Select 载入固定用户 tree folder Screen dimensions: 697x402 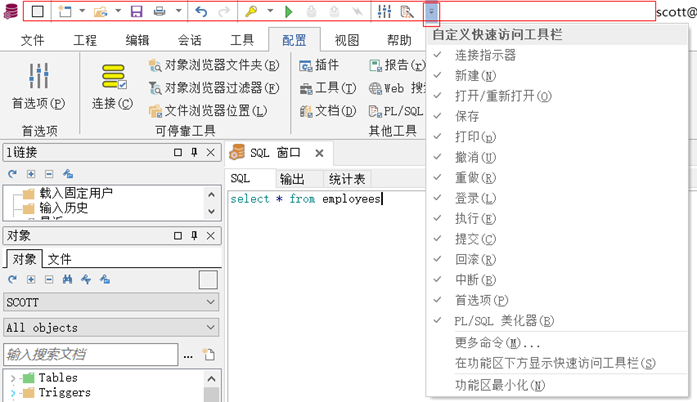(76, 193)
